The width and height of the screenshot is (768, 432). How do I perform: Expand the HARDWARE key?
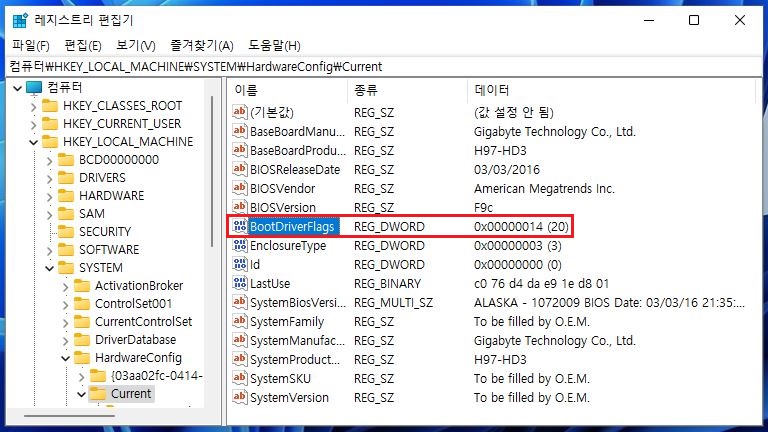click(x=49, y=196)
